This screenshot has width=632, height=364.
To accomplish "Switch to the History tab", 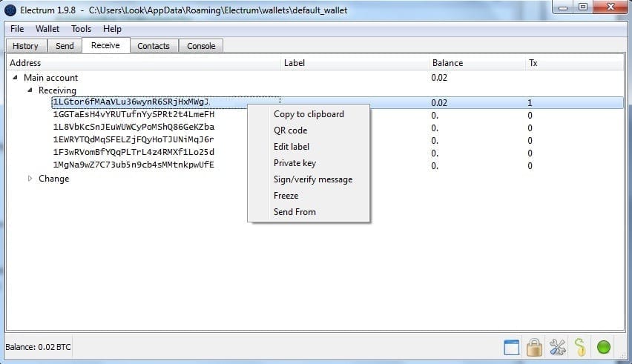I will click(x=25, y=46).
